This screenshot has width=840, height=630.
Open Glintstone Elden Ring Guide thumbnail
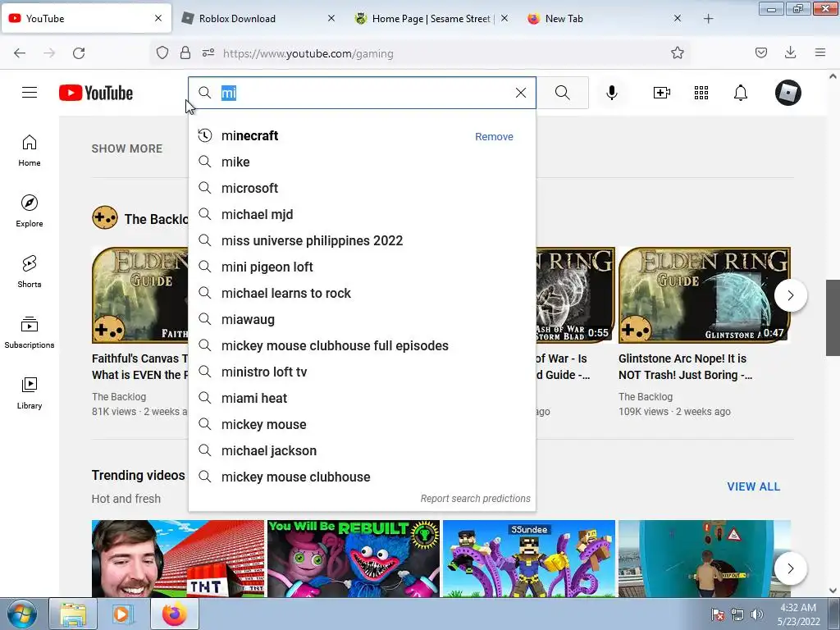[705, 295]
